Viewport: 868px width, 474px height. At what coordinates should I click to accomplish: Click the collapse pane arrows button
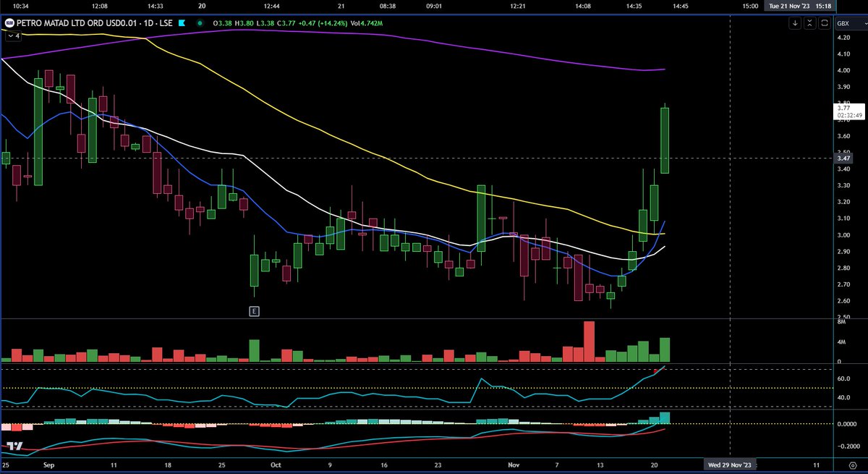pos(810,24)
